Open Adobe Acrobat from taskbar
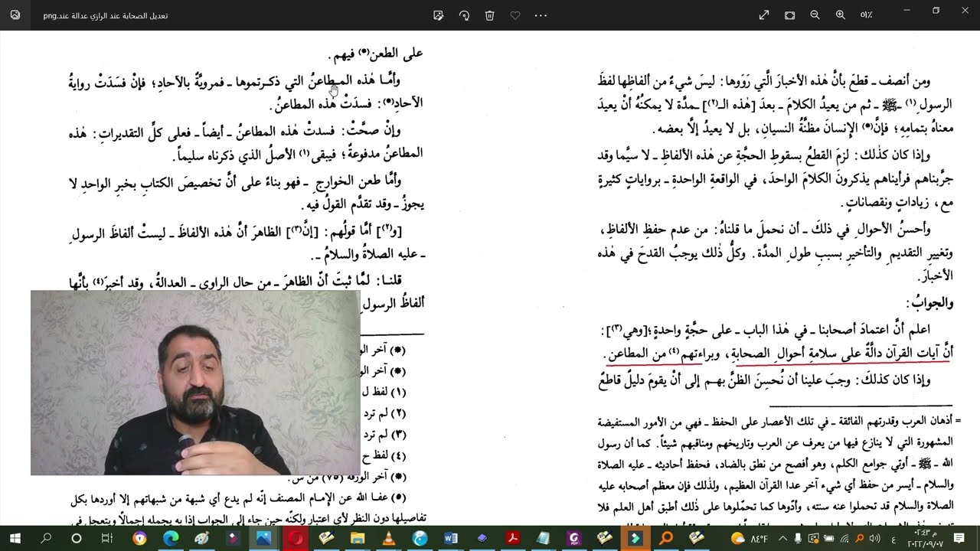Viewport: 980px width, 551px height. [x=512, y=539]
